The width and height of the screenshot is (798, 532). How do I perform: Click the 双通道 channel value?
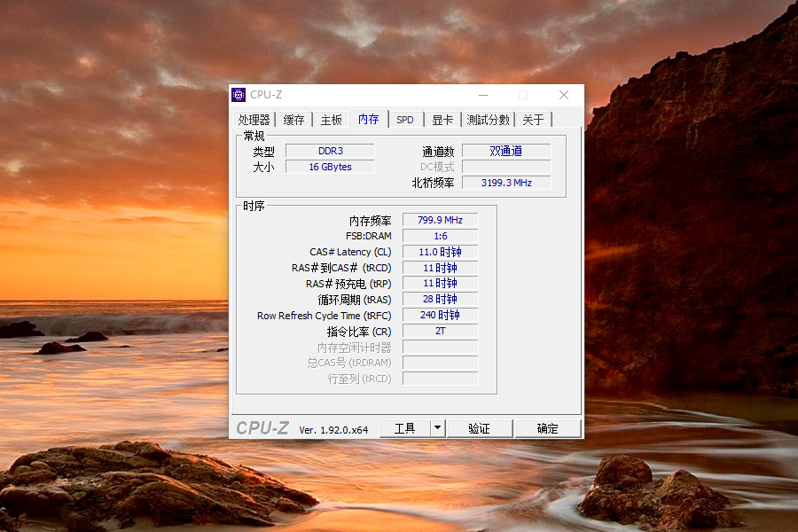[506, 151]
